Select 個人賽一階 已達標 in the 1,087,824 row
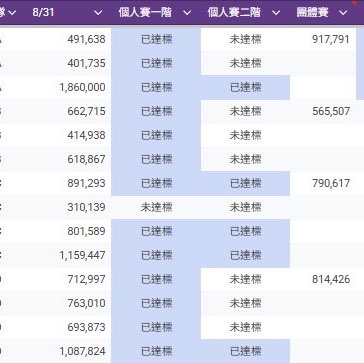The height and width of the screenshot is (363, 364). [x=156, y=351]
